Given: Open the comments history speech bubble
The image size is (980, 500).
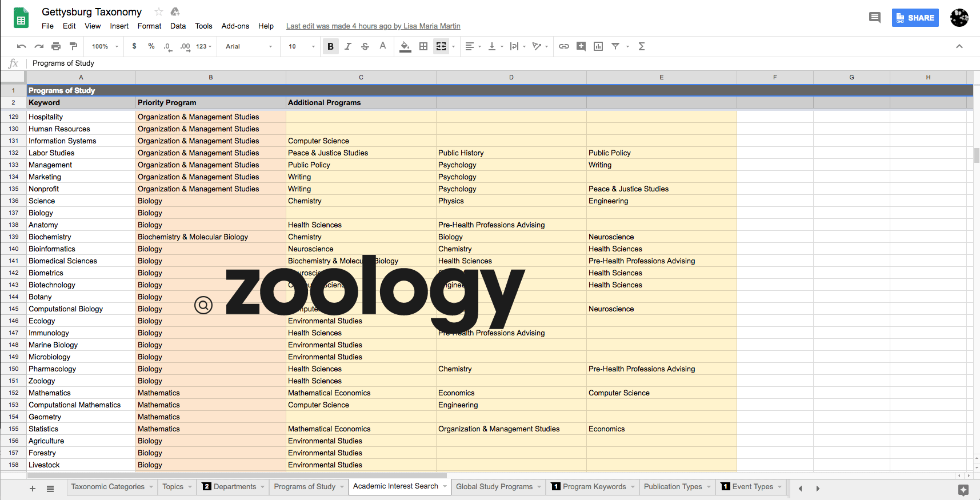Looking at the screenshot, I should point(875,18).
